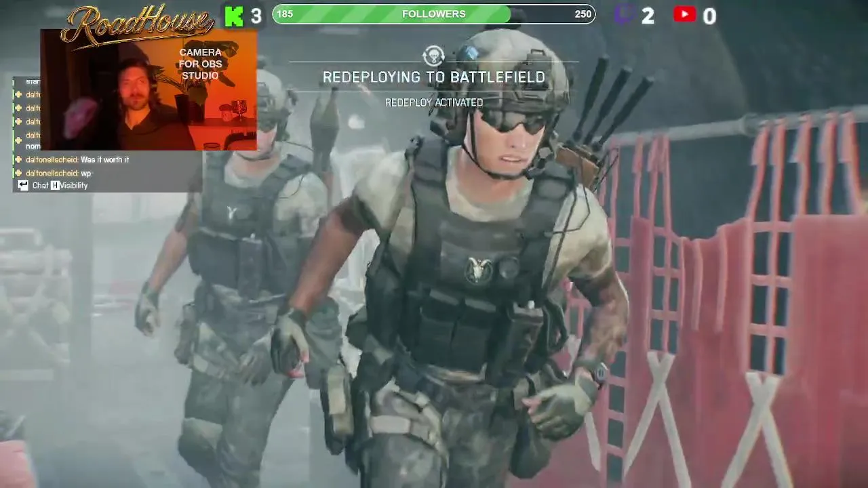Click the 'Was it worth it' chat message
Screen dimensions: 868x488
[104, 160]
